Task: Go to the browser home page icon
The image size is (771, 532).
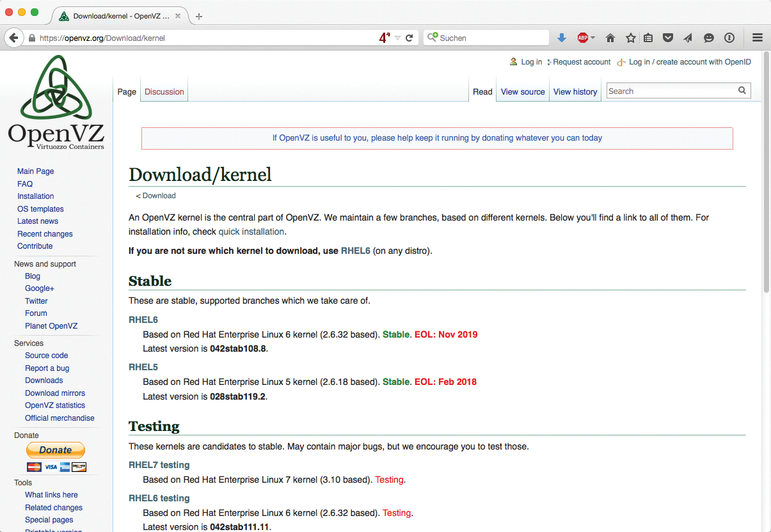Action: click(x=610, y=38)
